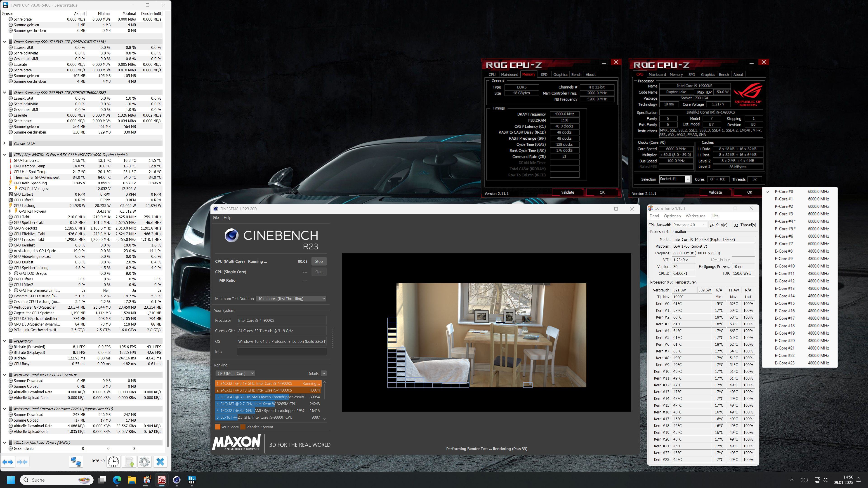Click HWiNFO reset clock icon
The image size is (868, 488).
click(113, 461)
